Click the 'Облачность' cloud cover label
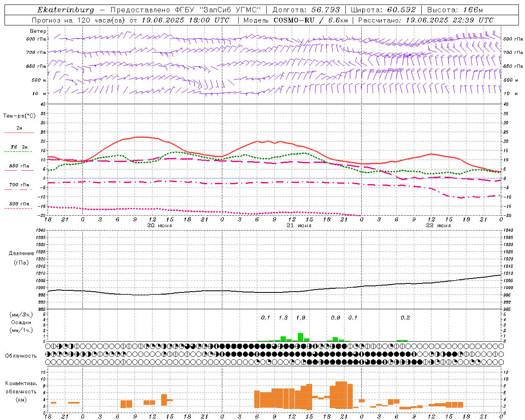525x420 pixels. tap(21, 356)
